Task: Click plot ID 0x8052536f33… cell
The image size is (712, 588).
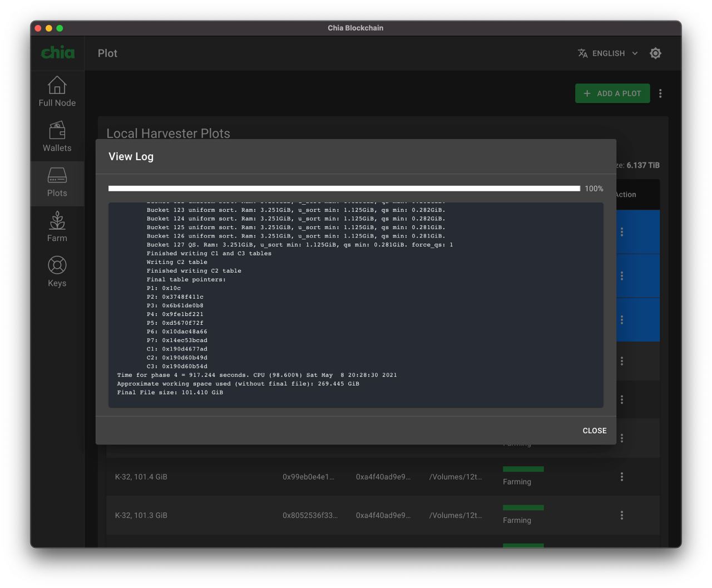Action: [310, 515]
